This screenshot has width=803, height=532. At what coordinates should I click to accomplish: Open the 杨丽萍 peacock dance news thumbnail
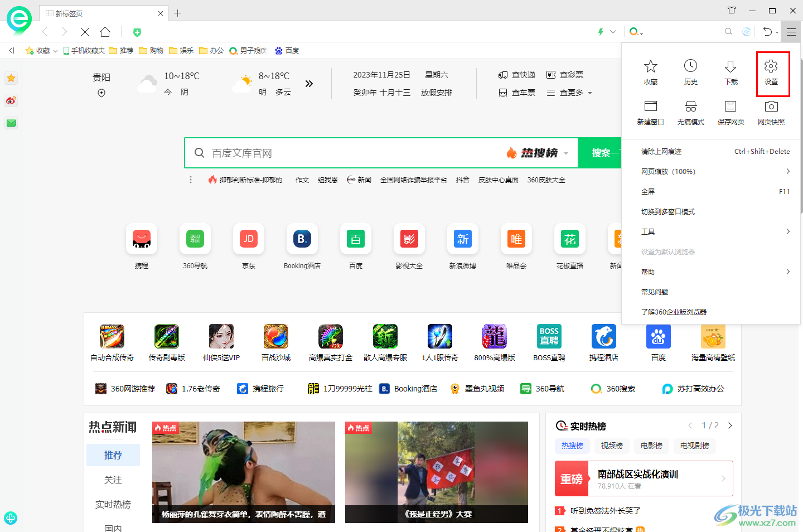coord(244,472)
